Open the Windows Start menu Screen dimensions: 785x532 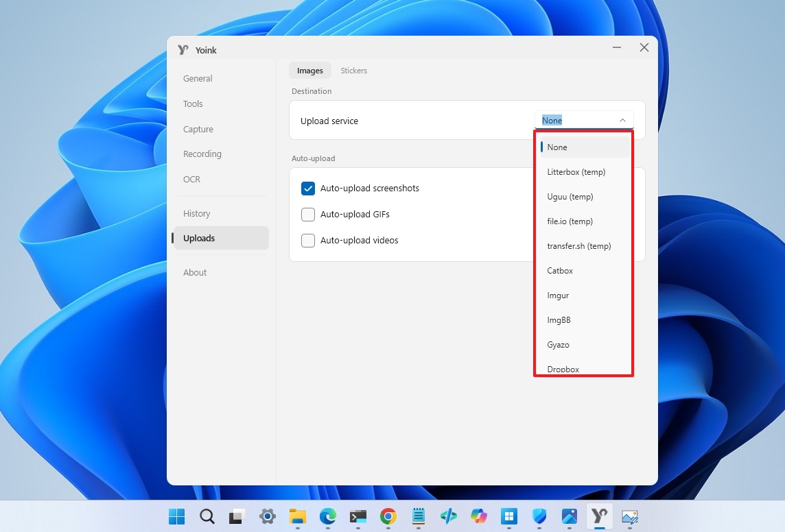[177, 516]
